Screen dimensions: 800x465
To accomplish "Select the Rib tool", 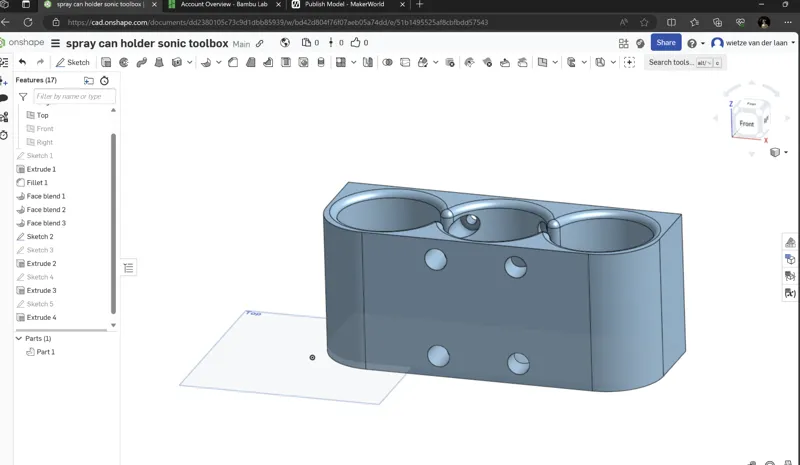I will click(x=268, y=62).
